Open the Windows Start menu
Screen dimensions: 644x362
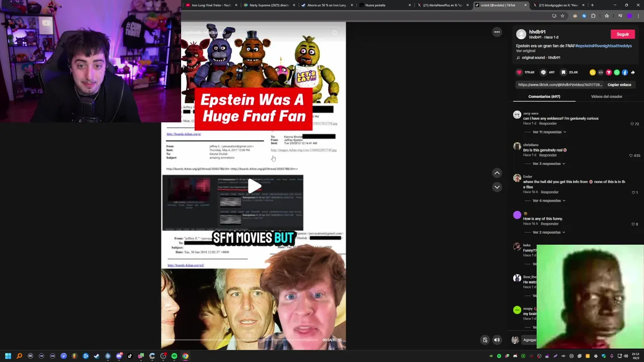[8, 356]
